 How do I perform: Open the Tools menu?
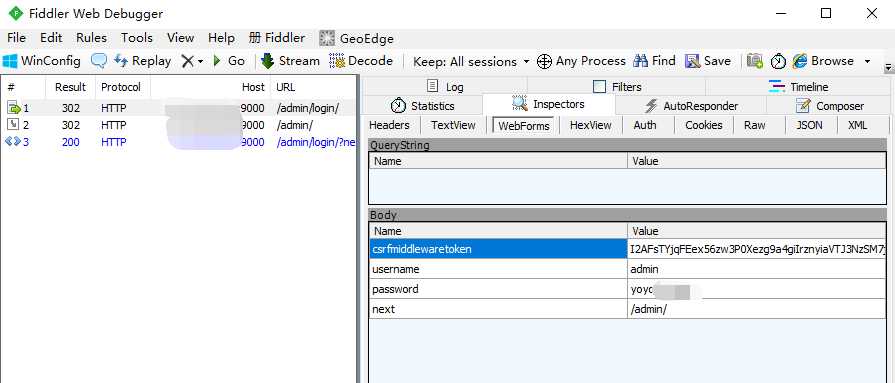click(136, 38)
